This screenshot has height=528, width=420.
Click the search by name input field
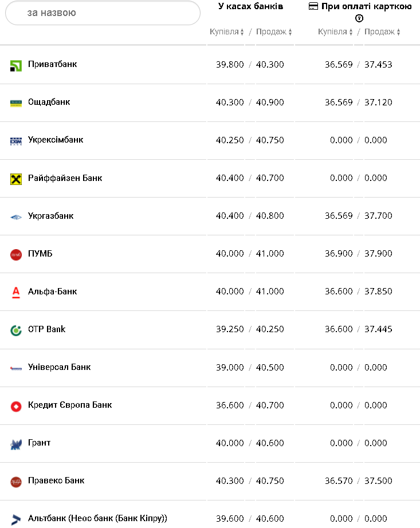pyautogui.click(x=103, y=13)
